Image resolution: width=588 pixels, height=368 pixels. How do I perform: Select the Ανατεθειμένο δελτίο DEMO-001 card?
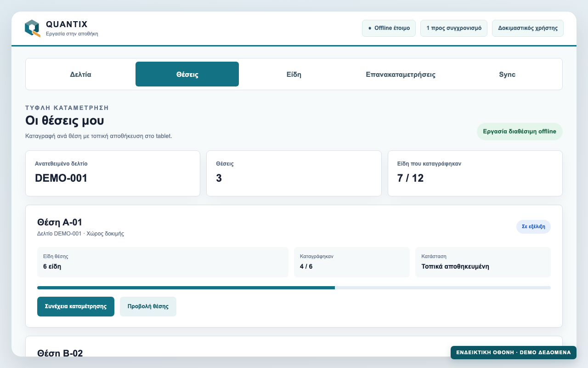click(x=113, y=173)
